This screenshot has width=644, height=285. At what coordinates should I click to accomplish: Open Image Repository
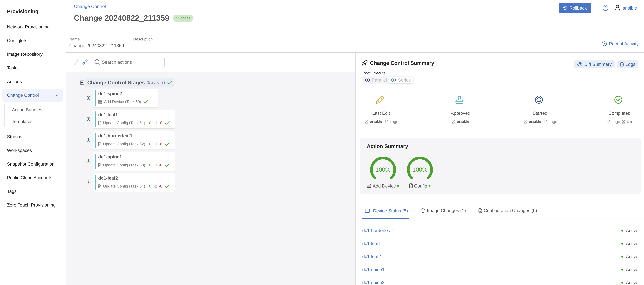pyautogui.click(x=25, y=54)
